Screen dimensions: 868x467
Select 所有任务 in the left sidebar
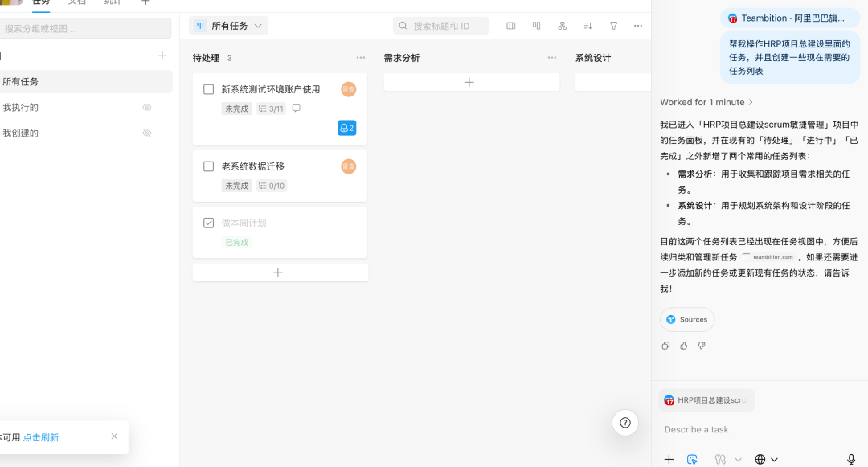[86, 82]
